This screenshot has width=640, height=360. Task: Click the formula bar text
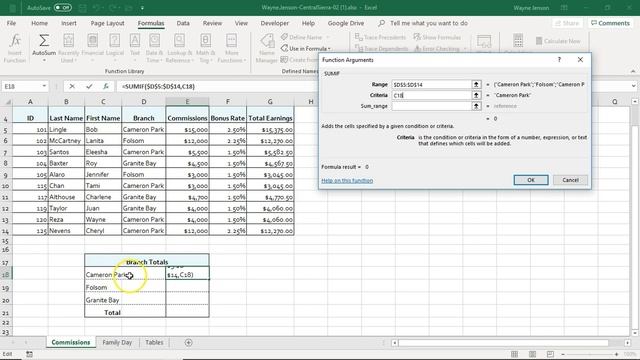pyautogui.click(x=158, y=87)
